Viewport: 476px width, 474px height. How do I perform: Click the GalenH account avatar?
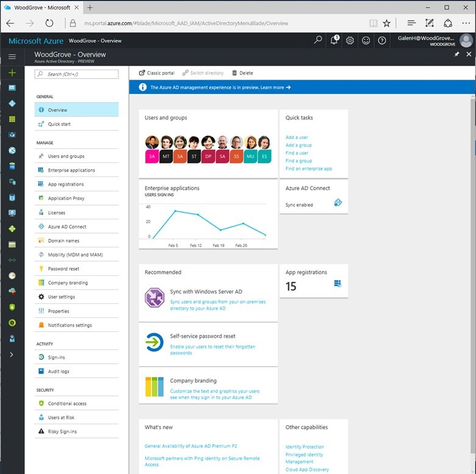click(466, 40)
